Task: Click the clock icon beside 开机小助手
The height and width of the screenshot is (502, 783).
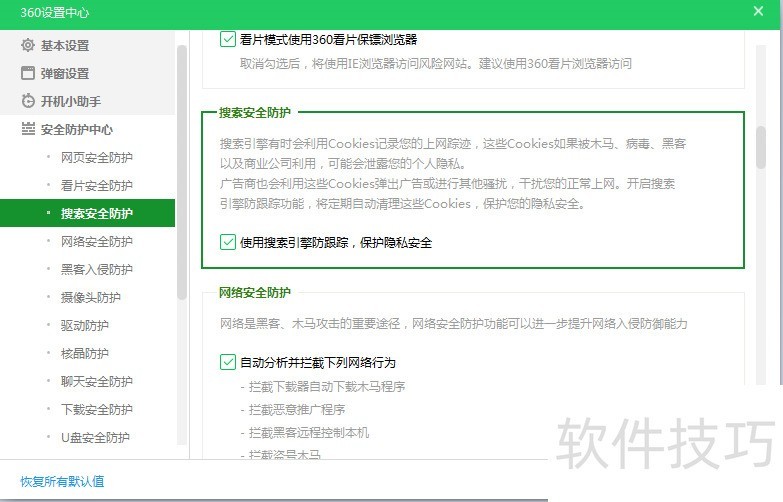Action: click(28, 101)
